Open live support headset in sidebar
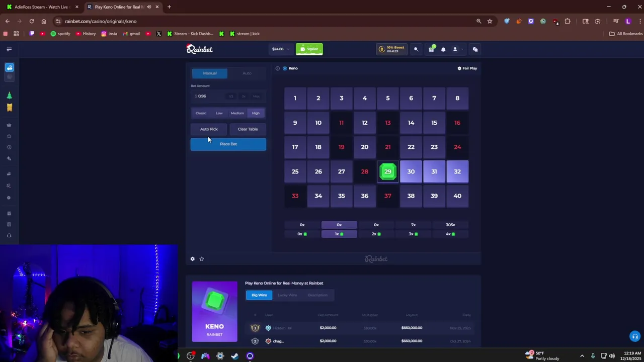 9,236
